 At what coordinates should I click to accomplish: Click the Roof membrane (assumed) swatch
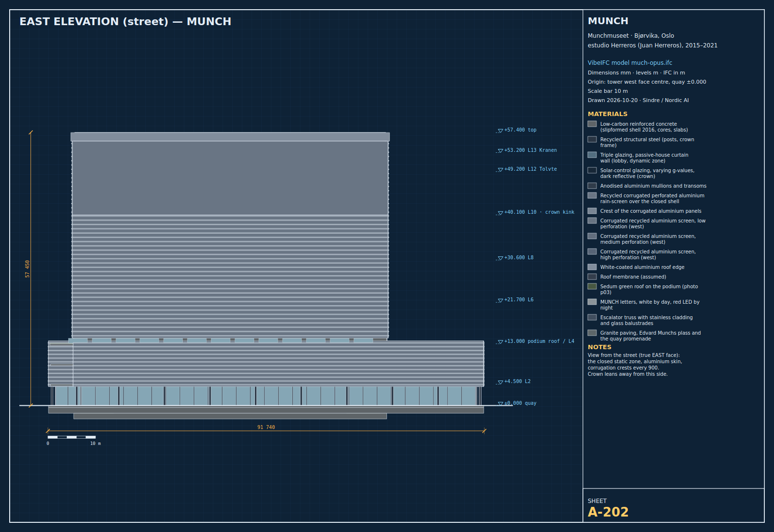tap(592, 277)
